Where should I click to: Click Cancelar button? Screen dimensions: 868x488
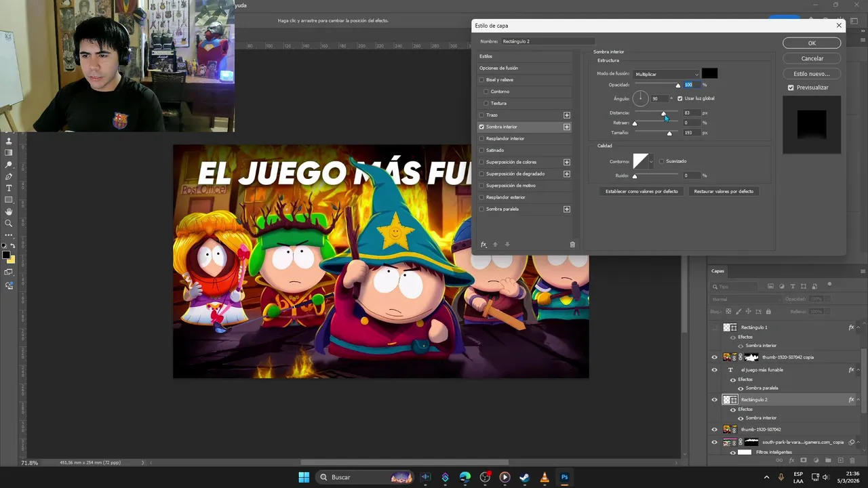point(812,58)
